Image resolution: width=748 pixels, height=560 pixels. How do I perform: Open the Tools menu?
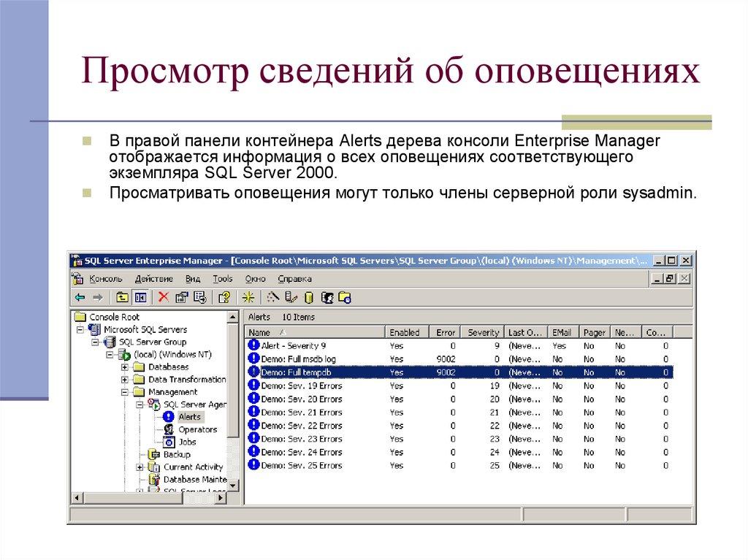pyautogui.click(x=222, y=279)
